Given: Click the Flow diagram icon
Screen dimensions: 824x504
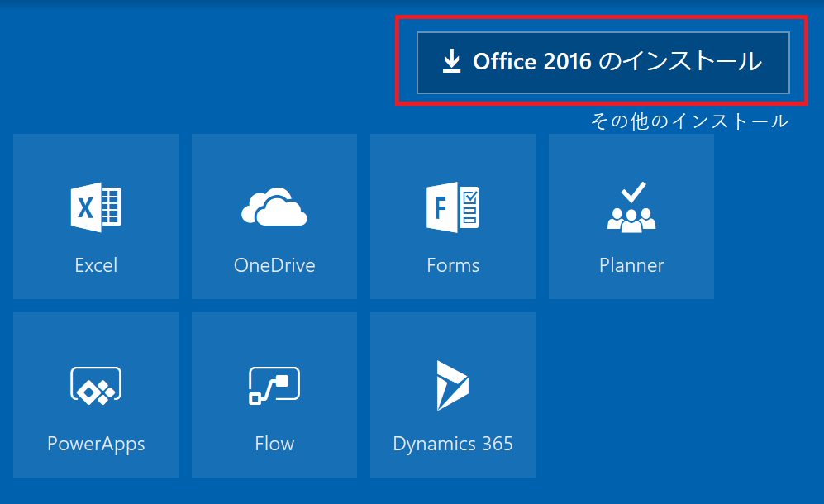Looking at the screenshot, I should click(x=274, y=385).
